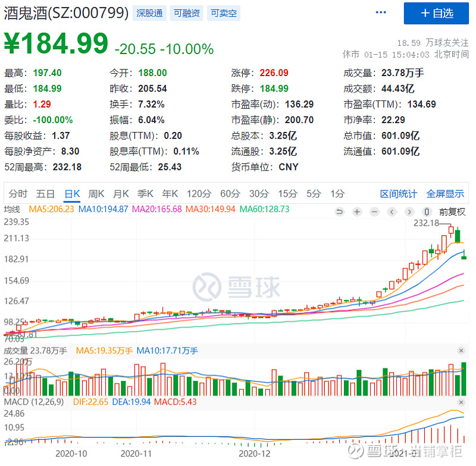The width and height of the screenshot is (476, 466).
Task: Open 全屏显示 fullscreen link
Action: (x=445, y=194)
